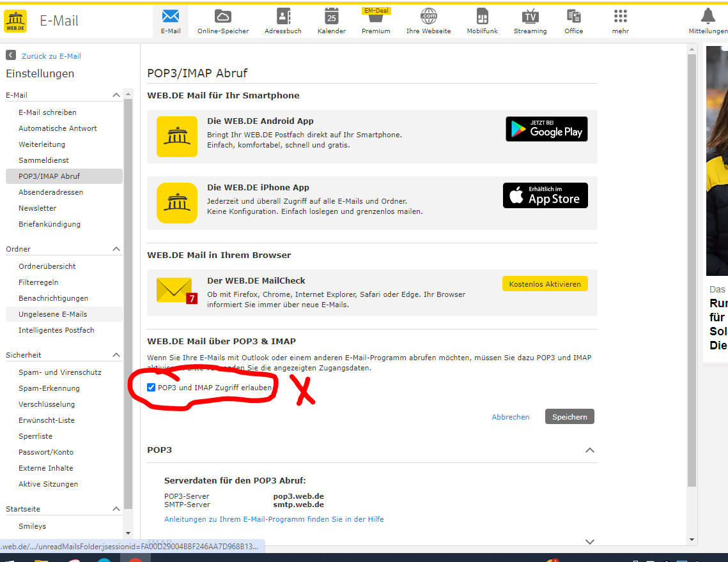Select Filterregeln in the settings sidebar
728x562 pixels.
click(x=38, y=282)
